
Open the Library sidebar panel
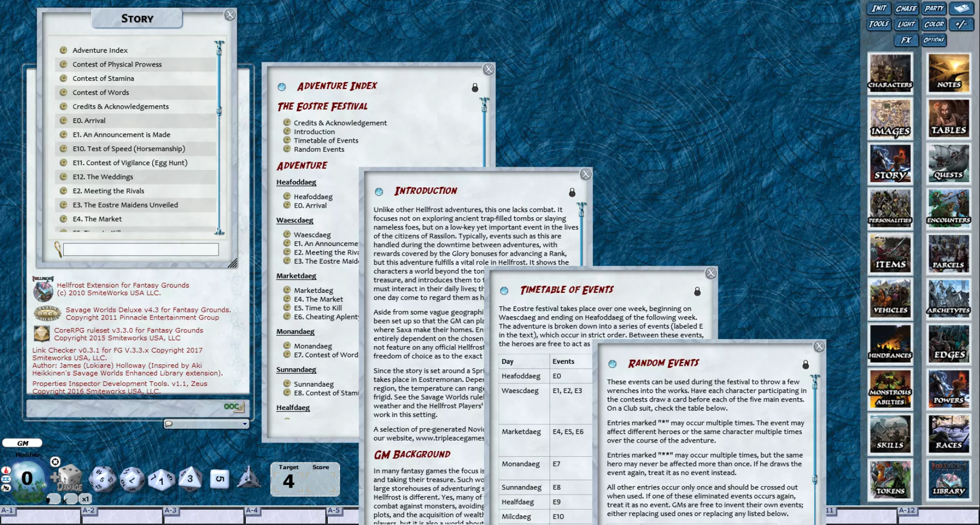[949, 481]
